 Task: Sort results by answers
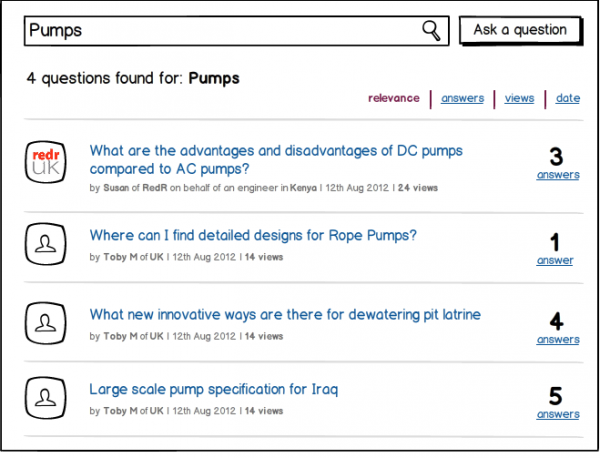462,98
